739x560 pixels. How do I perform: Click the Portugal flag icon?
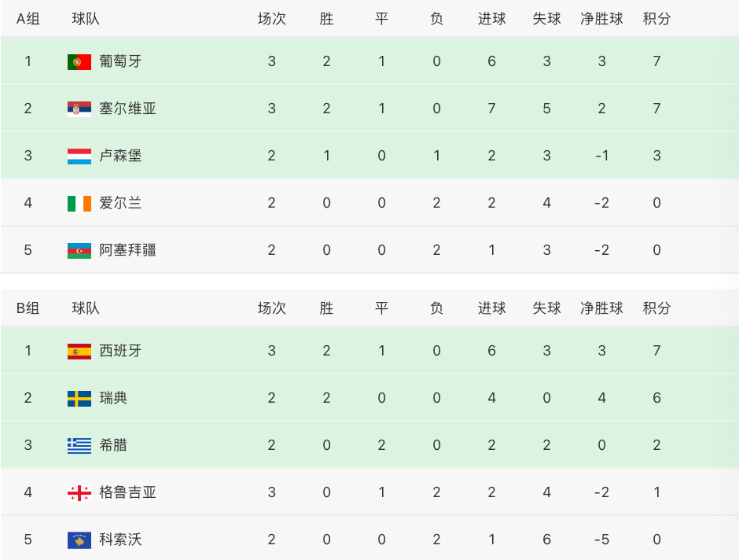[x=79, y=62]
